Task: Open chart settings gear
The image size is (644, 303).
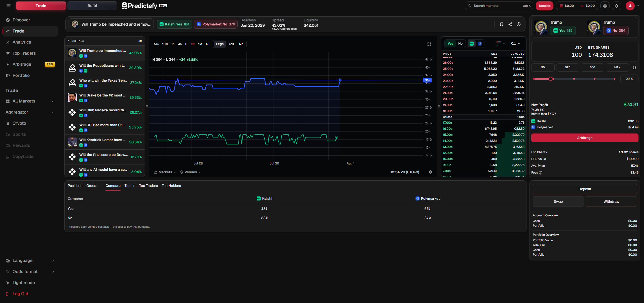Action: pos(431,172)
